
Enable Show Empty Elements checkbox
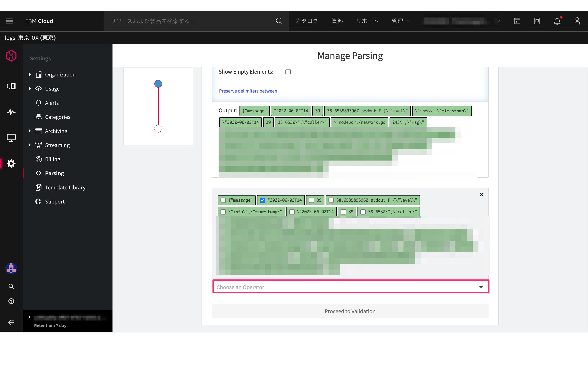point(288,72)
